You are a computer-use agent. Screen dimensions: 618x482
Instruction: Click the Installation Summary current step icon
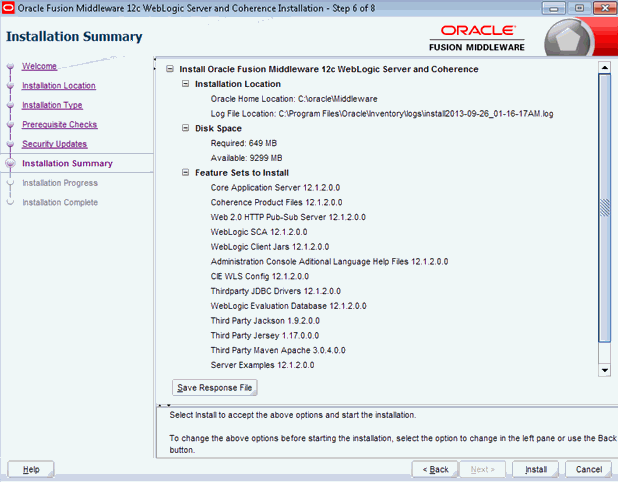[11, 163]
